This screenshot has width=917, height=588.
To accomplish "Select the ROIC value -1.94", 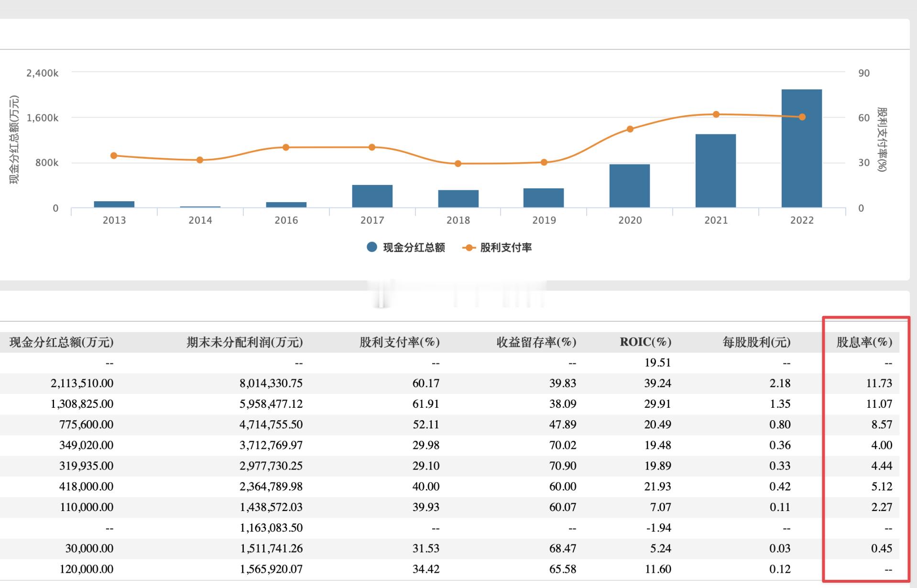I will click(658, 528).
